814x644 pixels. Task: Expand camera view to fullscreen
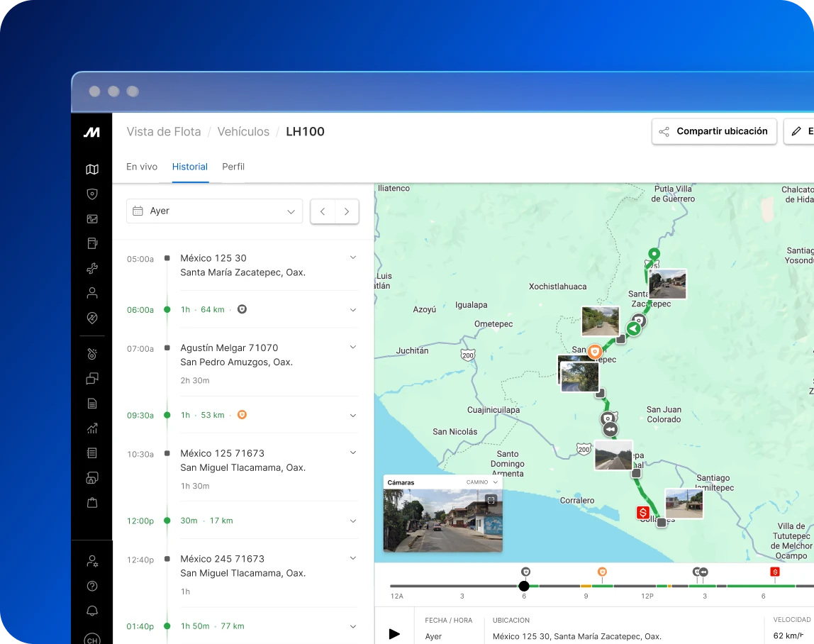pyautogui.click(x=491, y=500)
